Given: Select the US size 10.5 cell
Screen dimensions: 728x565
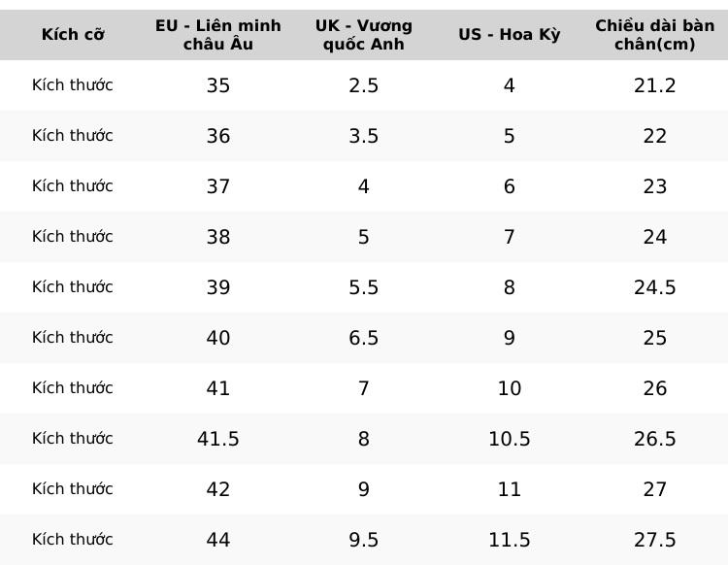Looking at the screenshot, I should tap(510, 439).
